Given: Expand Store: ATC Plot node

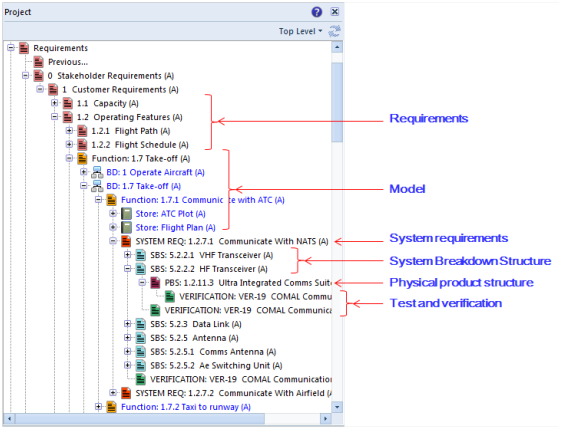Looking at the screenshot, I should click(x=113, y=213).
